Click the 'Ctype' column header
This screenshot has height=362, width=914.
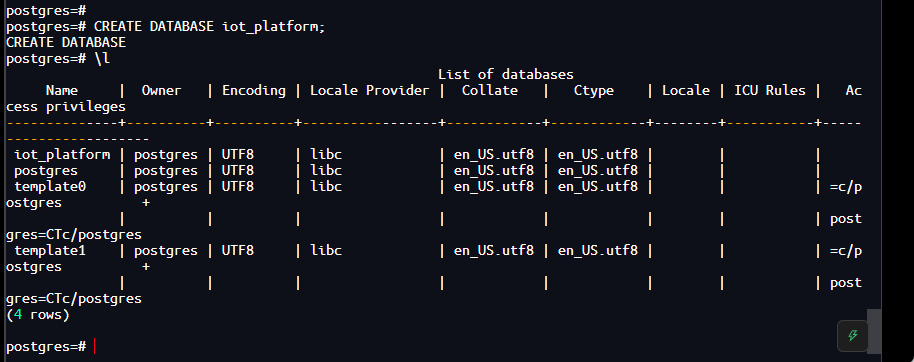(593, 90)
